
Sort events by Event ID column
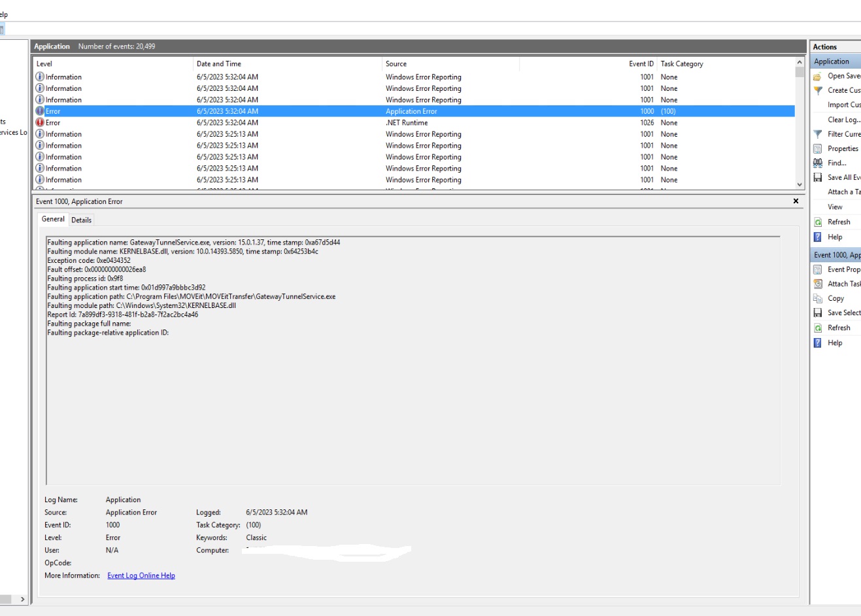[x=588, y=63]
